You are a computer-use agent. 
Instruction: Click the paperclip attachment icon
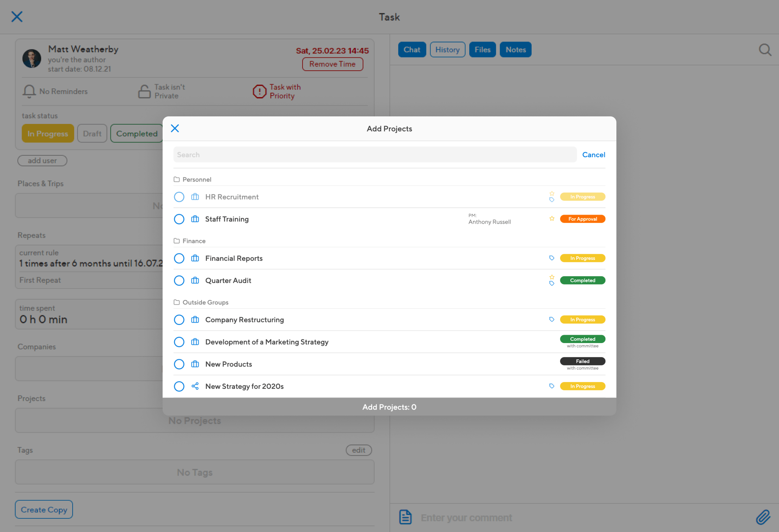click(763, 517)
